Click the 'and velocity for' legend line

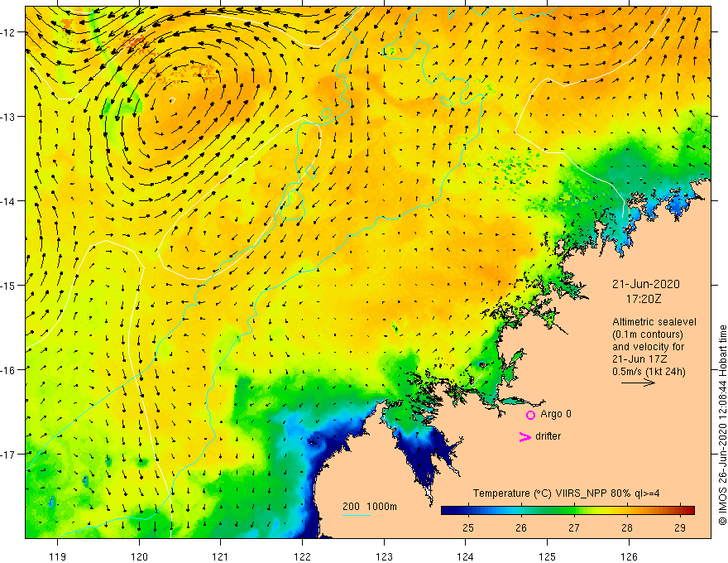pos(648,347)
